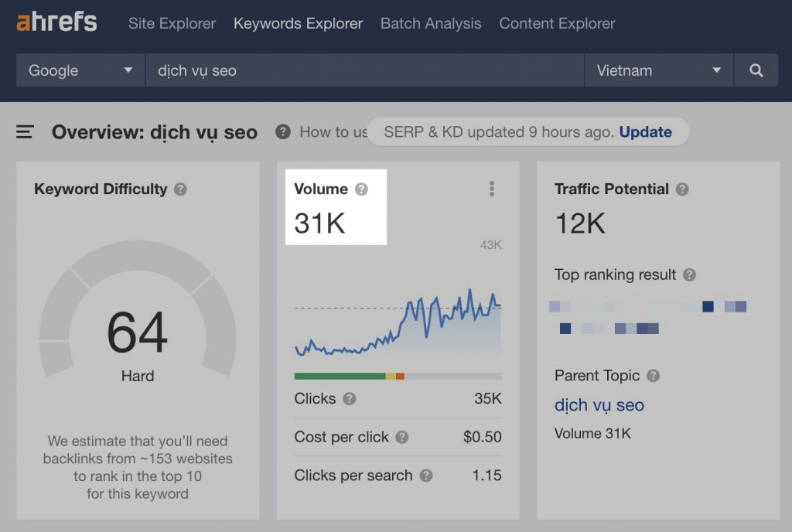
Task: Click the keyword search input field
Action: coord(365,70)
